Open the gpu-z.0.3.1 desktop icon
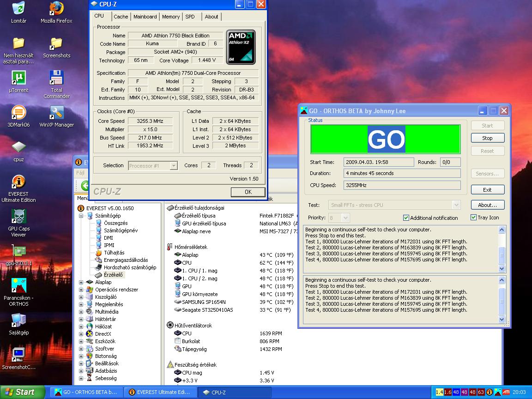This screenshot has height=399, width=532. tap(18, 255)
